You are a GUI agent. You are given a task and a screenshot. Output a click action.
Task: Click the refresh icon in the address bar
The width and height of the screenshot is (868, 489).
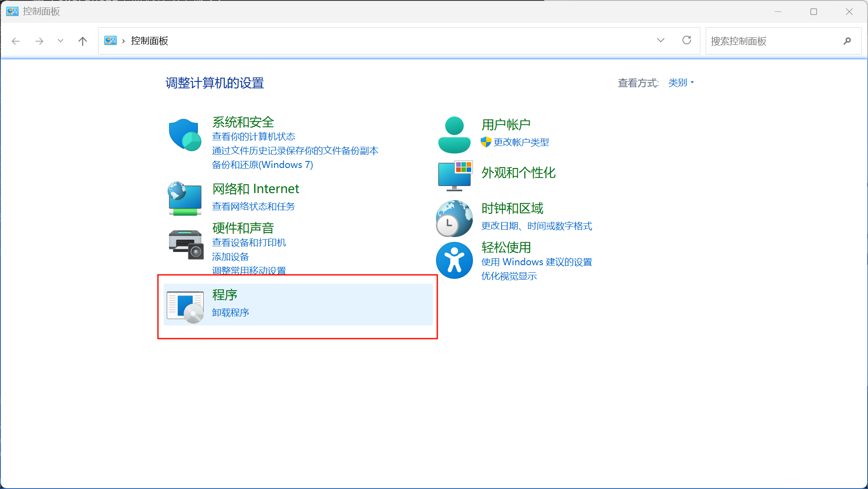click(686, 40)
